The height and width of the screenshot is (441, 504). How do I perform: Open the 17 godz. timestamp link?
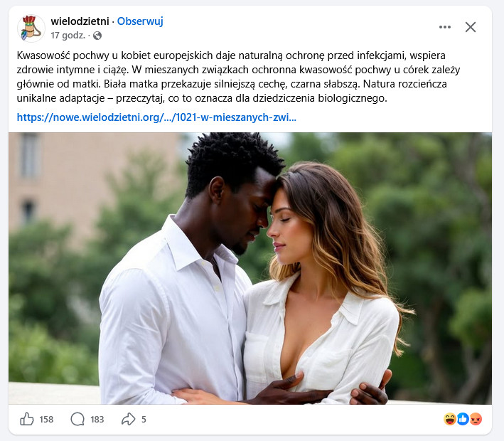click(x=68, y=36)
